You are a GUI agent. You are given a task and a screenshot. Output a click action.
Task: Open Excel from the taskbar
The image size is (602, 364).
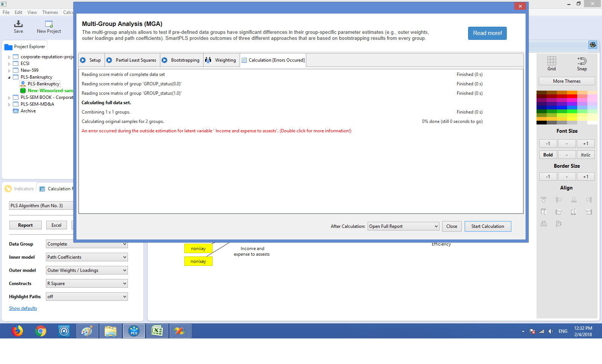point(157,331)
